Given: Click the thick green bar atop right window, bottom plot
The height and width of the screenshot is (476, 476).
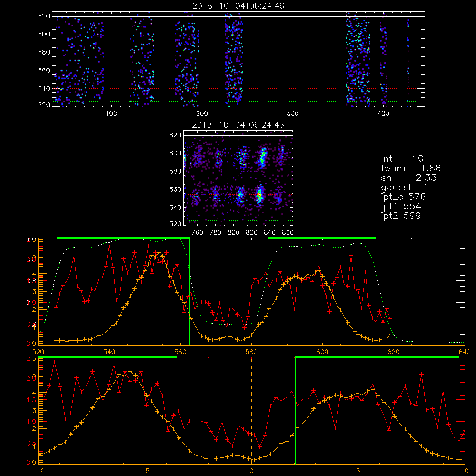Looking at the screenshot, I should tap(377, 357).
